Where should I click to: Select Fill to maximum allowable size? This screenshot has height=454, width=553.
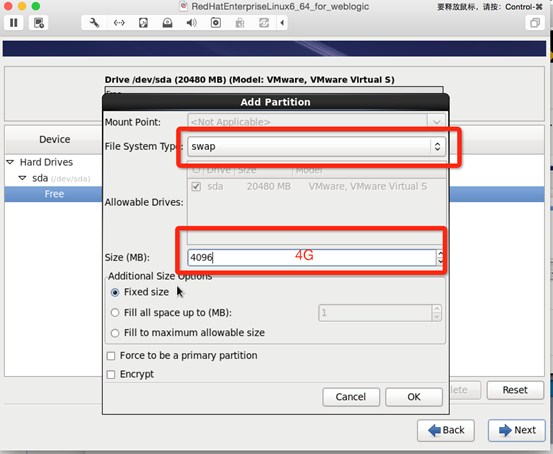(115, 333)
